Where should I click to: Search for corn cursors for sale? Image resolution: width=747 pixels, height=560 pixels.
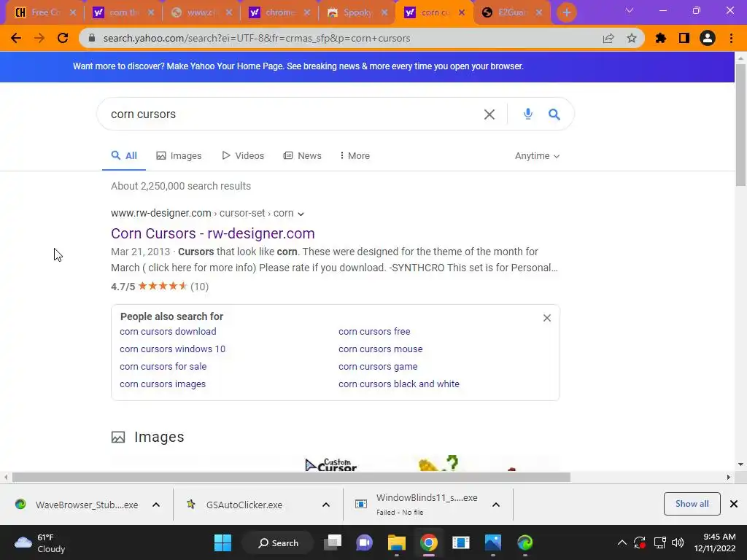(x=163, y=367)
